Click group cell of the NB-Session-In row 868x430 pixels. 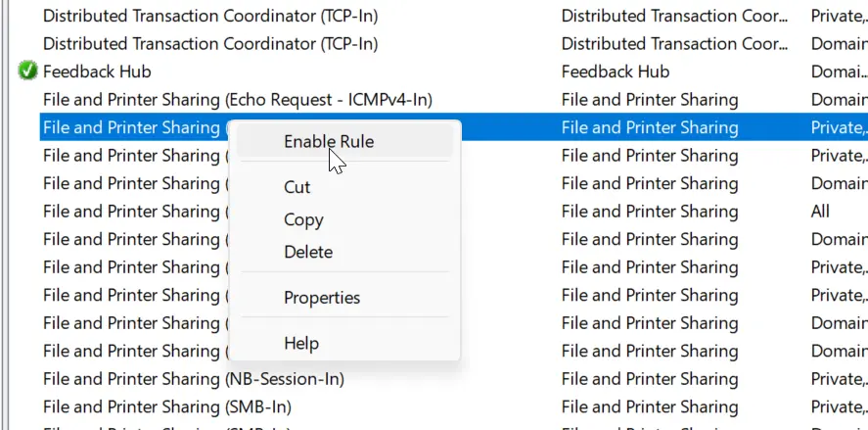pos(650,379)
